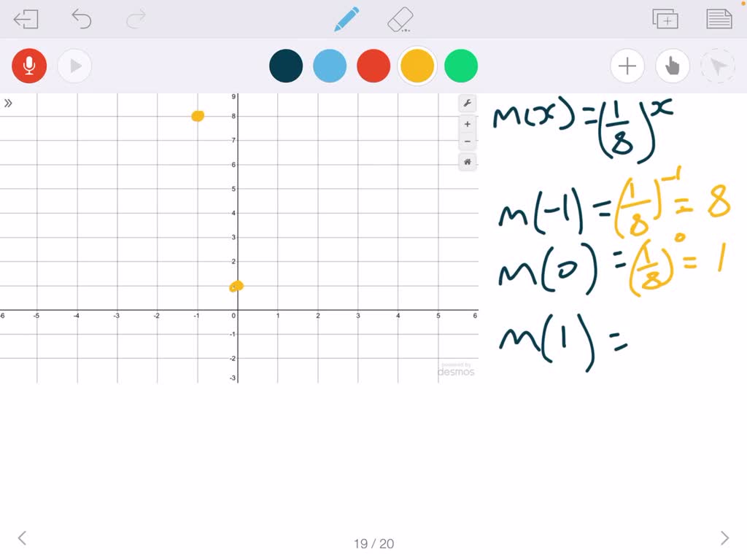Viewport: 747px width, 560px height.
Task: Add a new slide with the duplicate icon
Action: coord(665,18)
